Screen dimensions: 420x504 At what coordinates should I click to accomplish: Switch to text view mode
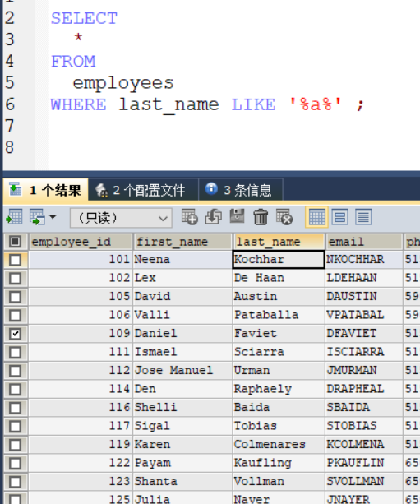click(363, 217)
